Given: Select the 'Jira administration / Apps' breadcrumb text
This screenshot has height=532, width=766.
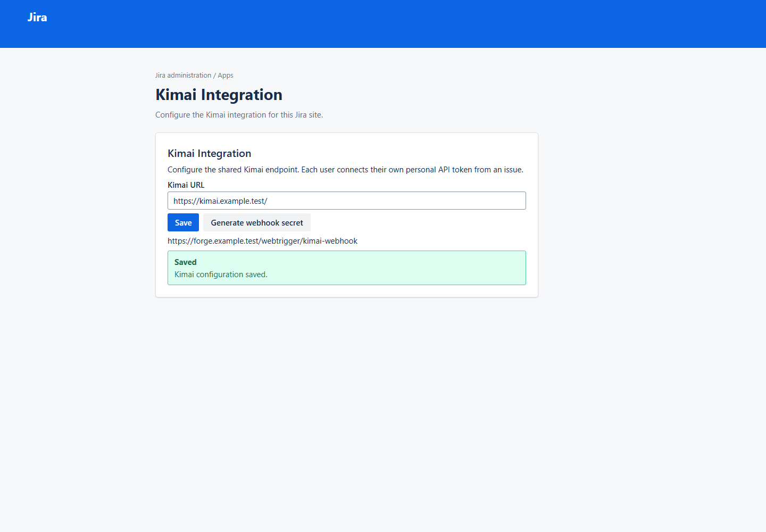Looking at the screenshot, I should 194,76.
